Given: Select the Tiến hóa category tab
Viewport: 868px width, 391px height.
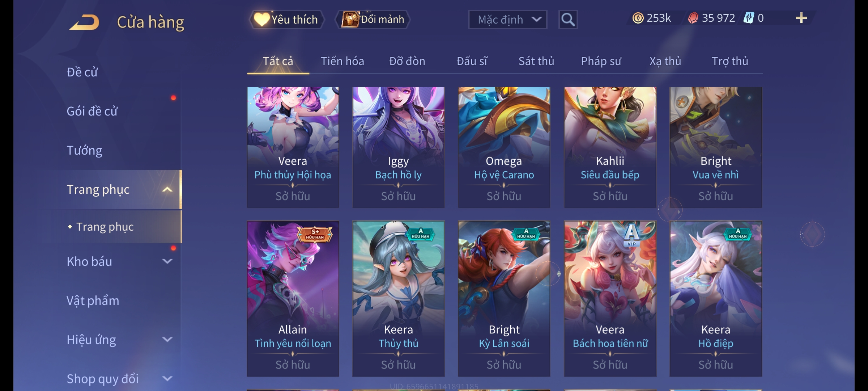Looking at the screenshot, I should [x=342, y=61].
